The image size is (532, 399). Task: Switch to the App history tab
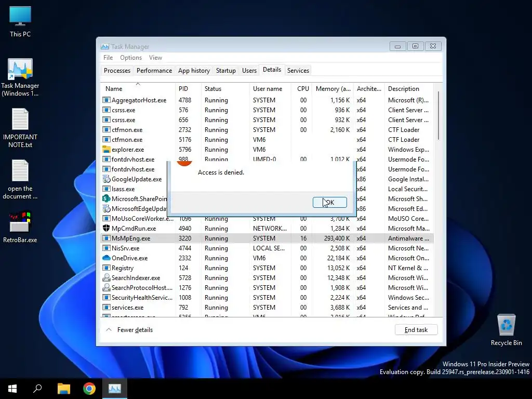194,71
